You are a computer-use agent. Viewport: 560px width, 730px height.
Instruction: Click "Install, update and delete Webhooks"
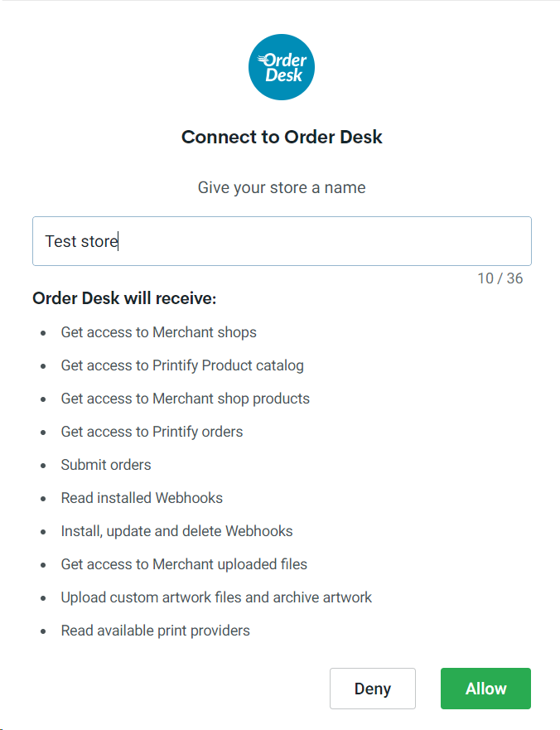pos(176,531)
